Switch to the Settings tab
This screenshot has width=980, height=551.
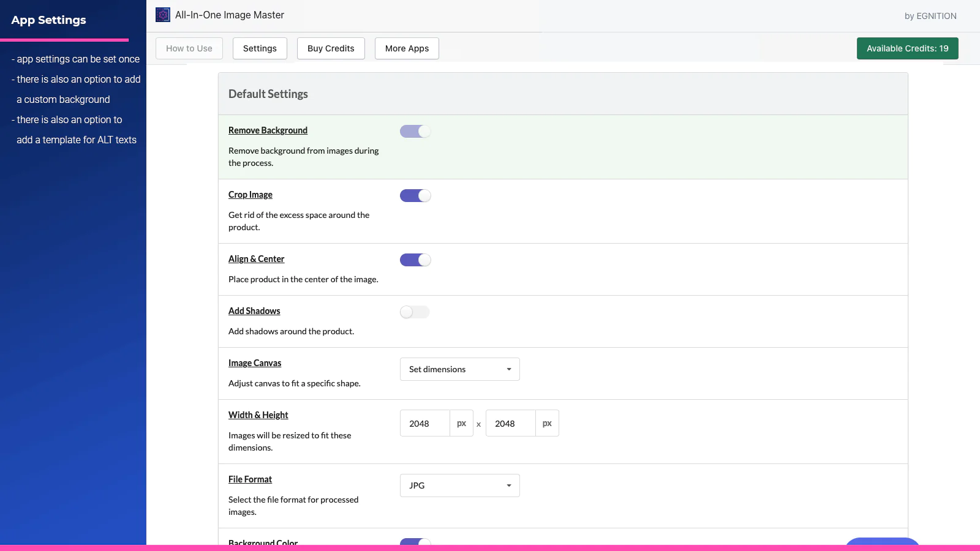point(260,48)
